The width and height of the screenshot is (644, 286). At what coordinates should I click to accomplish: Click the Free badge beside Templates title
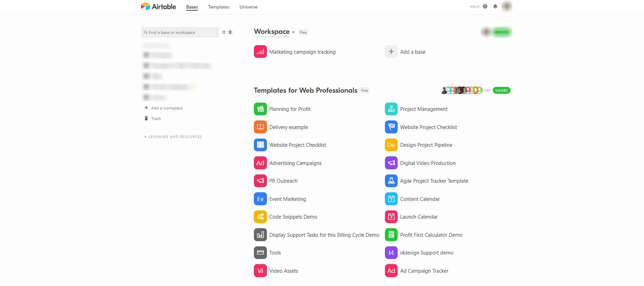click(x=364, y=90)
